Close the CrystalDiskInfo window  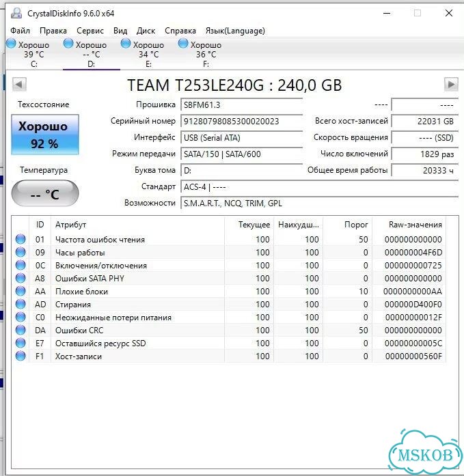point(449,13)
